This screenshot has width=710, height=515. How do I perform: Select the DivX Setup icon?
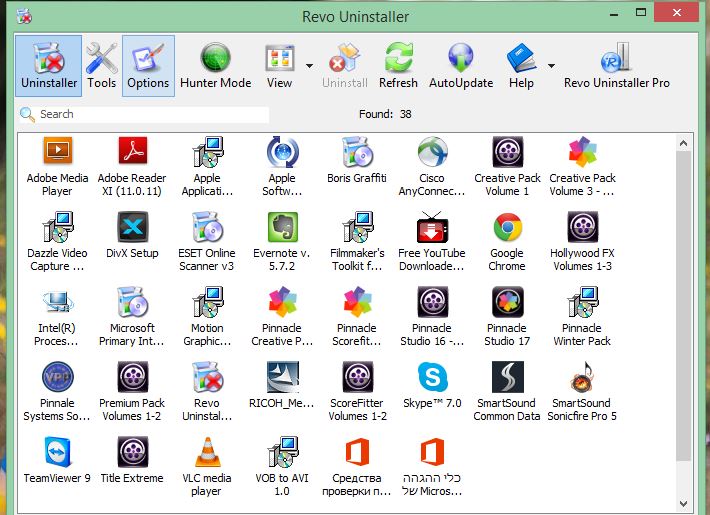(x=133, y=228)
